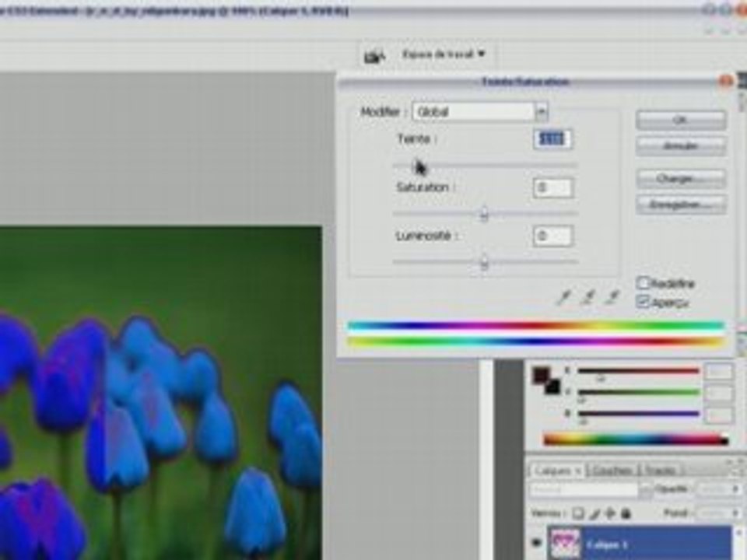Select the first eyedropper tool in Teinte/Saturation dialog
The width and height of the screenshot is (747, 560).
point(565,298)
